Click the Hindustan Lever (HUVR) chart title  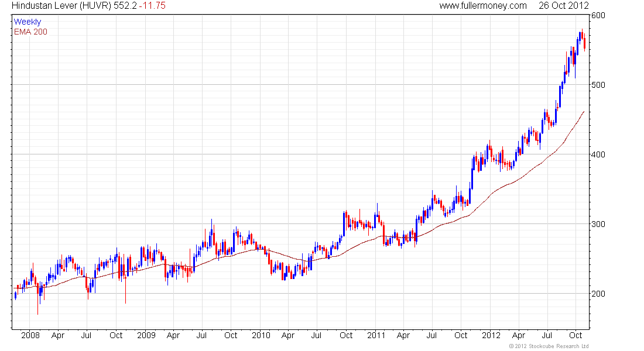click(x=61, y=6)
